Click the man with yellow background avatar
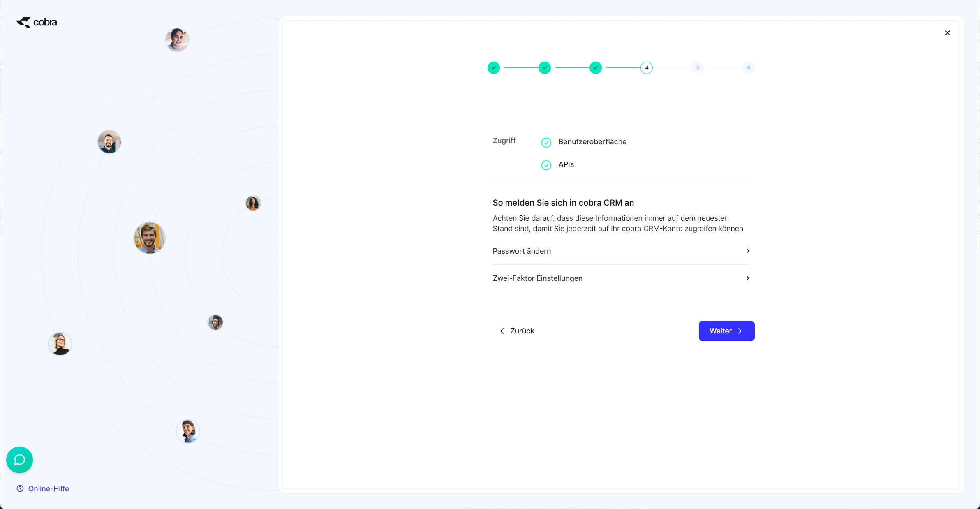Image resolution: width=980 pixels, height=509 pixels. coord(149,238)
